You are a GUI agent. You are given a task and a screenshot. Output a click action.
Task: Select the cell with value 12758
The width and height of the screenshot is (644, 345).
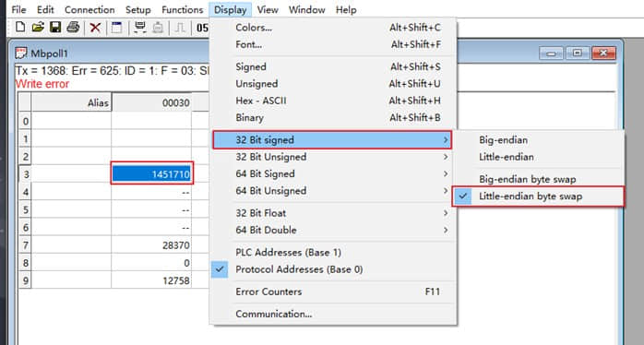point(151,280)
